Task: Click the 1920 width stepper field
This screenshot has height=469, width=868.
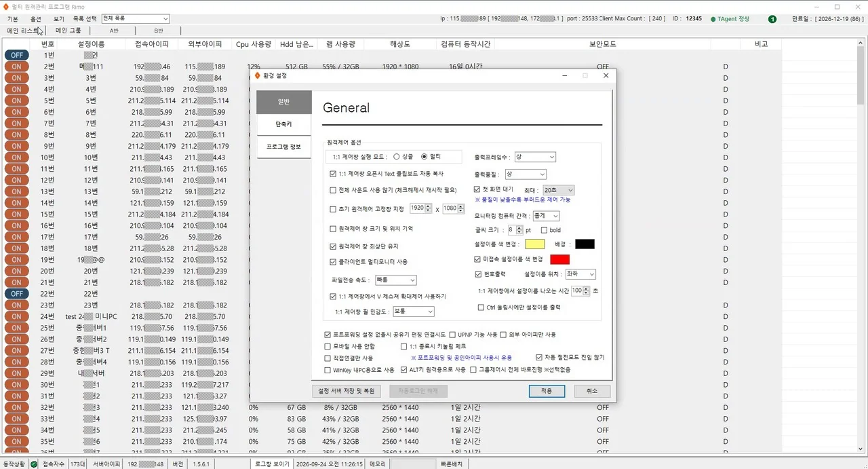Action: point(420,208)
